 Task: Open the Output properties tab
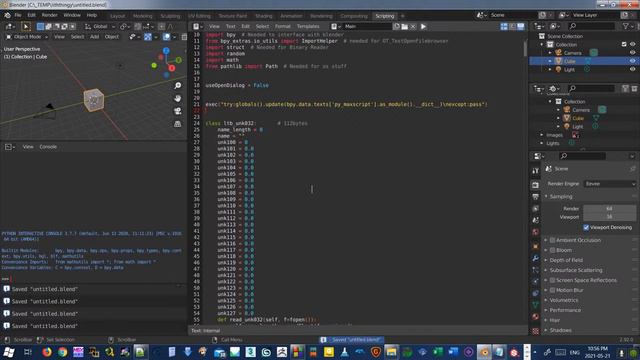coord(536,197)
